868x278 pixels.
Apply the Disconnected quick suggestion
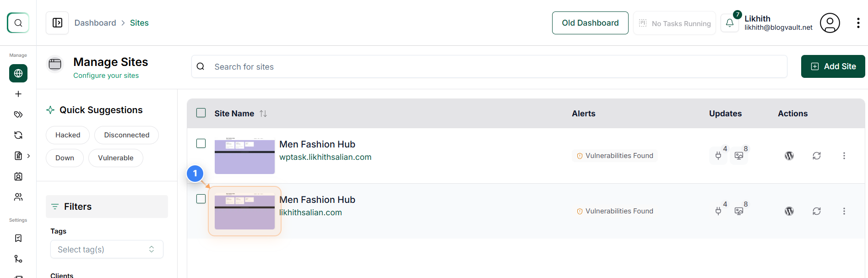tap(126, 135)
